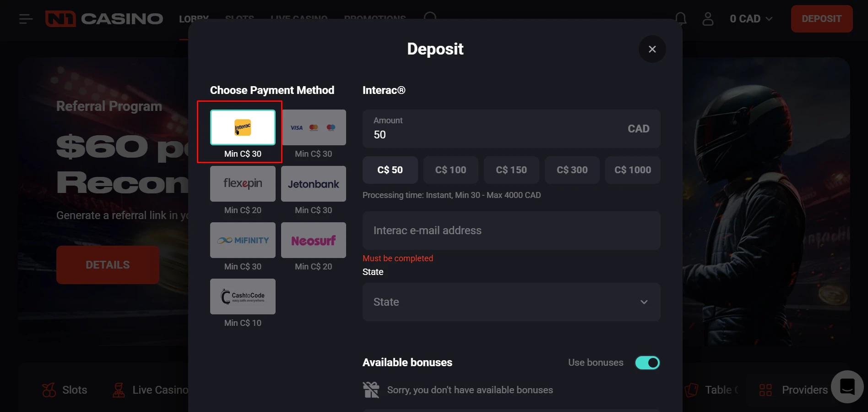
Task: Click the DETAILS referral button
Action: click(x=108, y=265)
